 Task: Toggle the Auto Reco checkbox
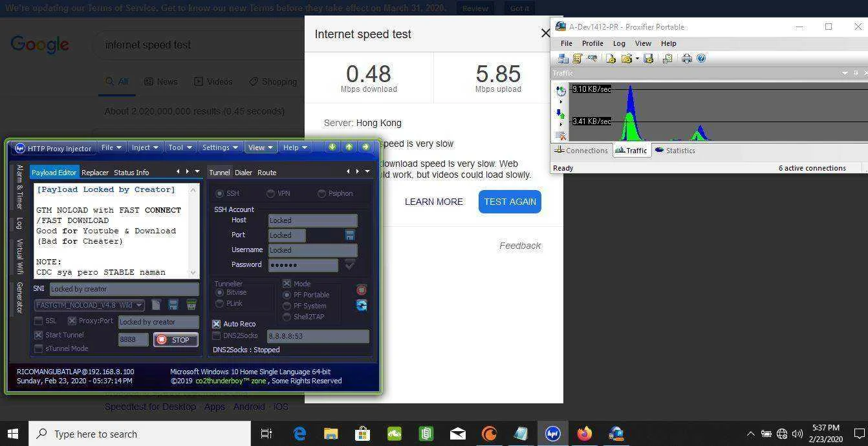point(217,324)
